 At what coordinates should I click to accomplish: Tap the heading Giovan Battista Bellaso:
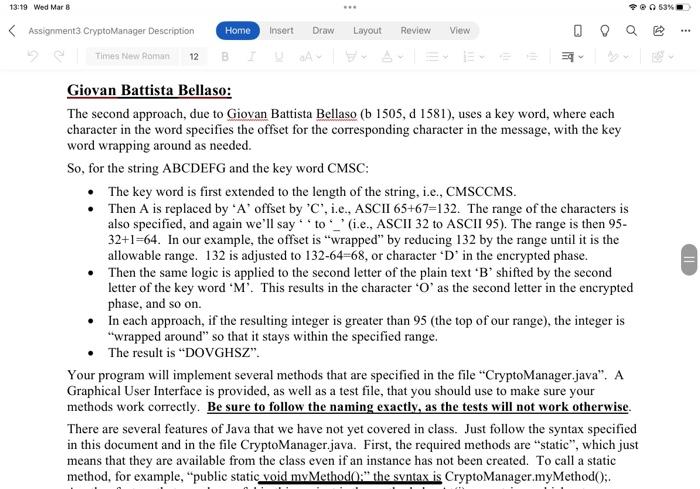[149, 90]
